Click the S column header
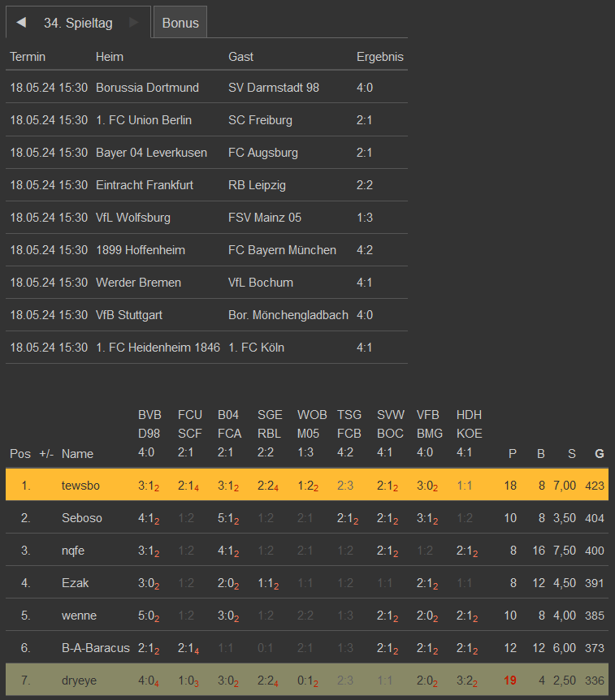The height and width of the screenshot is (700, 615). 571,454
